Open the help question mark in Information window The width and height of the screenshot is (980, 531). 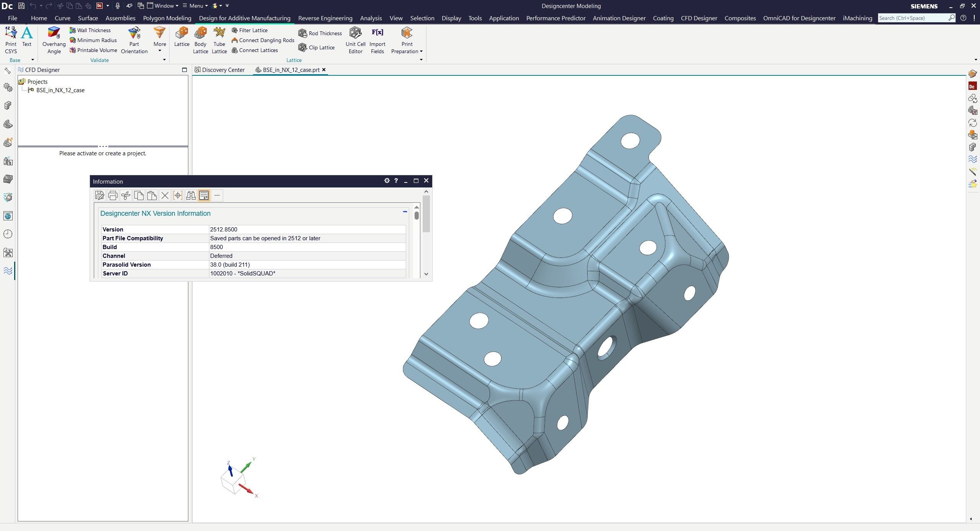click(x=396, y=181)
